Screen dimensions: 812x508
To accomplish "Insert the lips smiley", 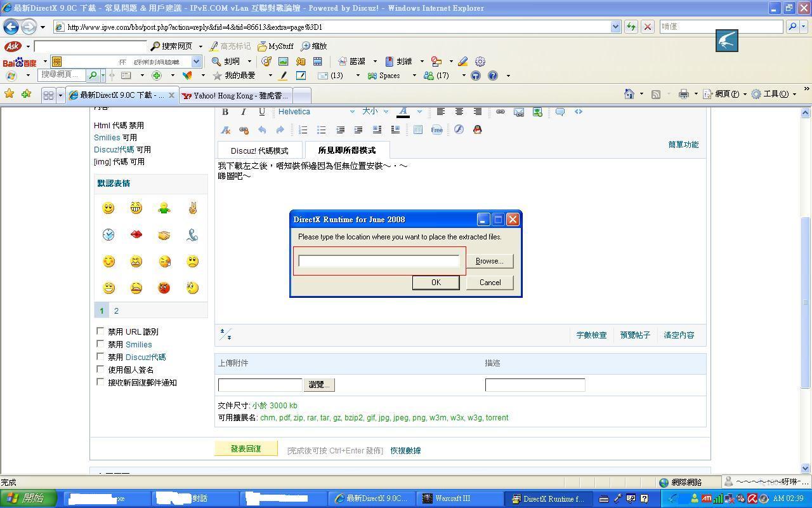I will 136,235.
